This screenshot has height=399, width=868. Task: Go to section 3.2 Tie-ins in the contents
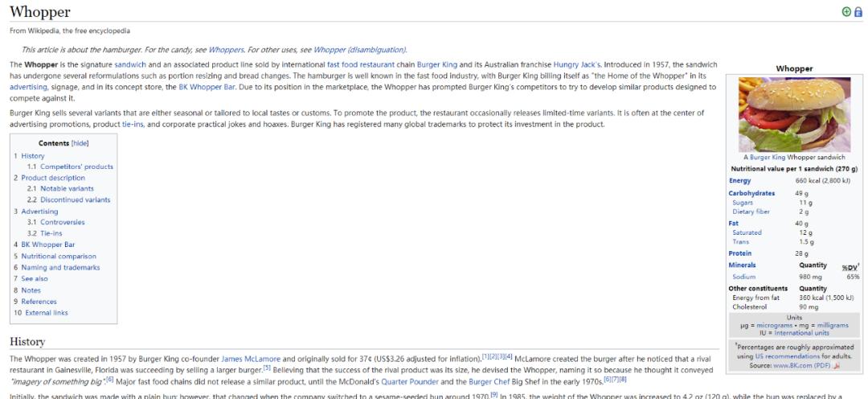coord(51,233)
